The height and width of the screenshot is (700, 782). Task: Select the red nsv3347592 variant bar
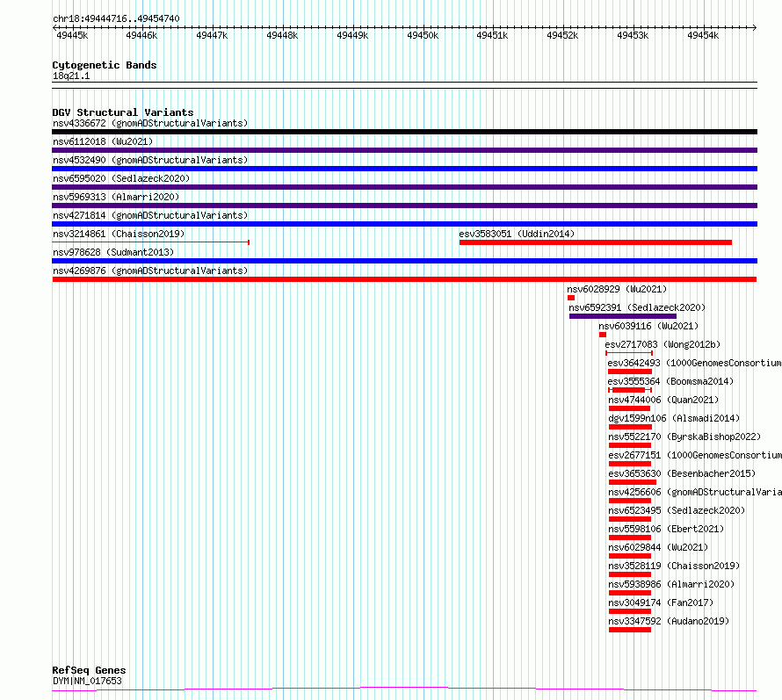[x=630, y=630]
